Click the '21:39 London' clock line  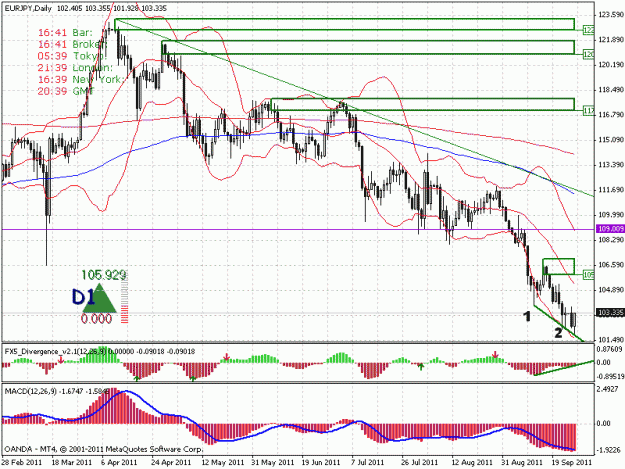75,68
